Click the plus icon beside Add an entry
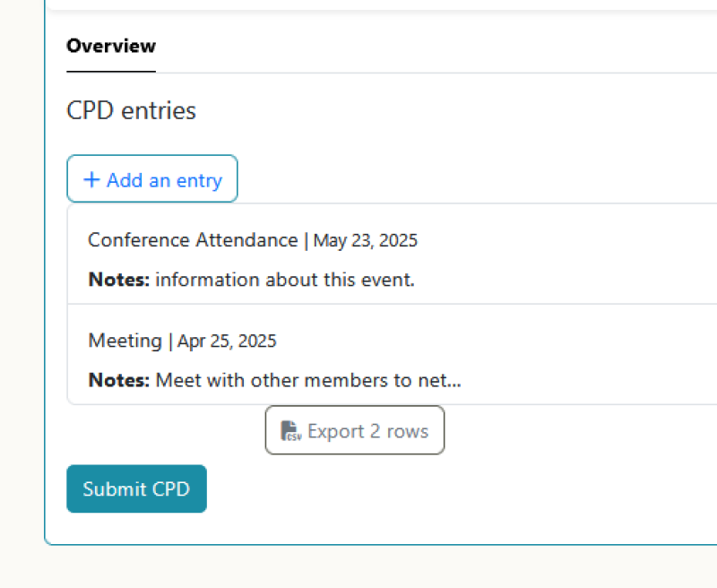This screenshot has height=588, width=717. coord(91,180)
